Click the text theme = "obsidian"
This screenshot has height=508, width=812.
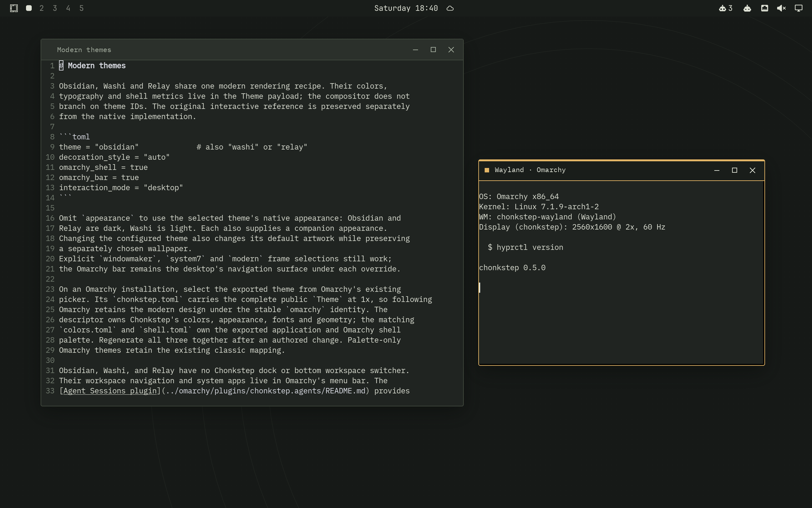point(99,147)
